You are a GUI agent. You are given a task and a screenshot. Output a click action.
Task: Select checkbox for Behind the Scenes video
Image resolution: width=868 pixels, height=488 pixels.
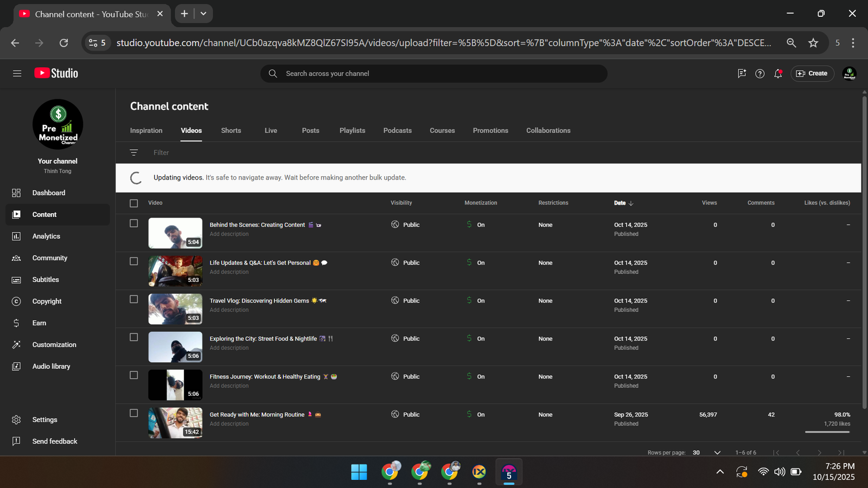(134, 223)
